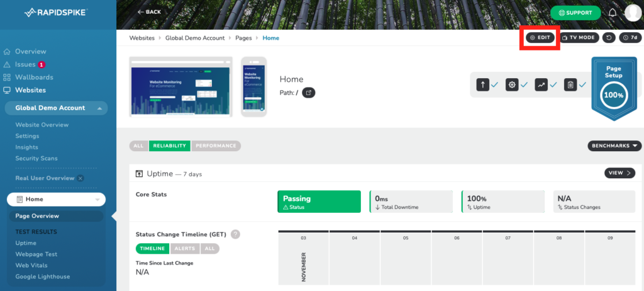Open the 7d time range selector

coord(630,37)
